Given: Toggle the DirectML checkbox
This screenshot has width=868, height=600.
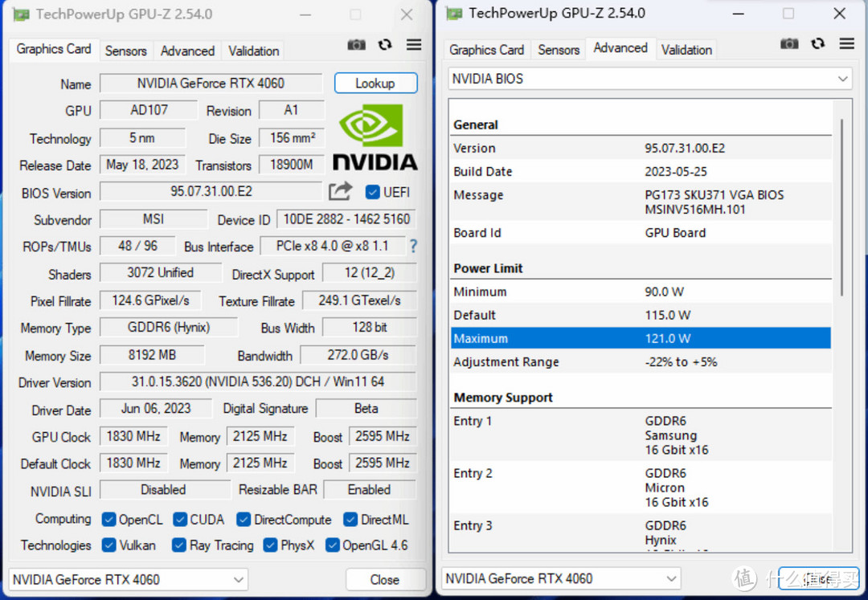Looking at the screenshot, I should [350, 520].
